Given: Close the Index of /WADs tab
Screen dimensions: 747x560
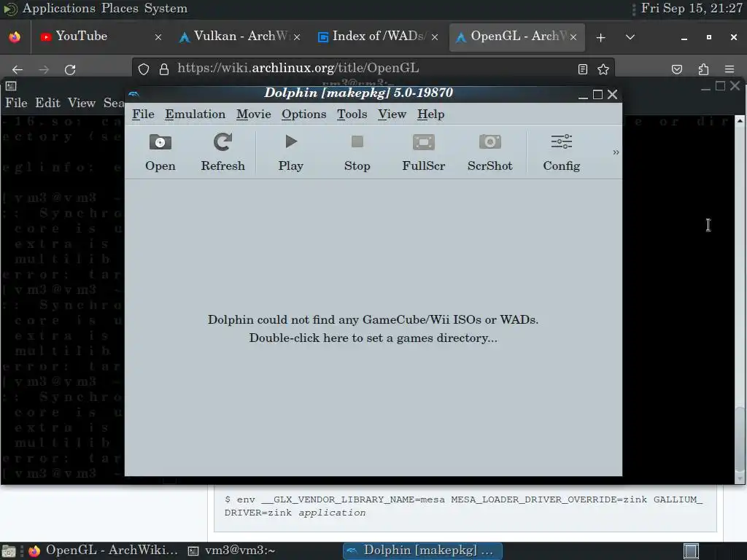Looking at the screenshot, I should [x=435, y=36].
